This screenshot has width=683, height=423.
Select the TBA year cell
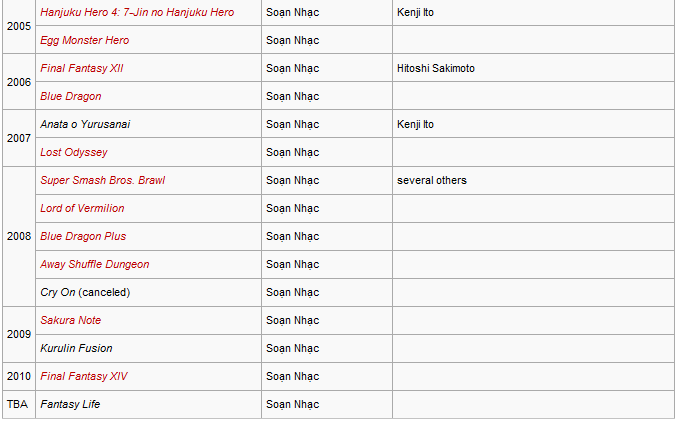click(18, 404)
